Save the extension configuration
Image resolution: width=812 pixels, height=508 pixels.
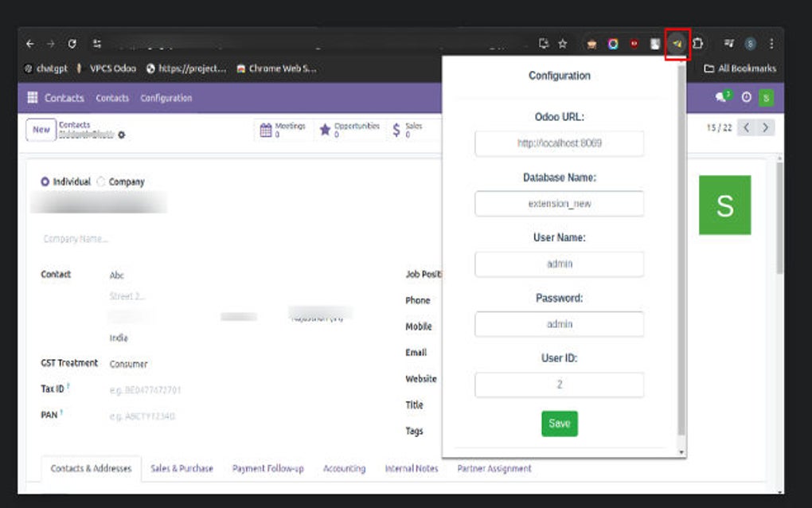point(560,424)
